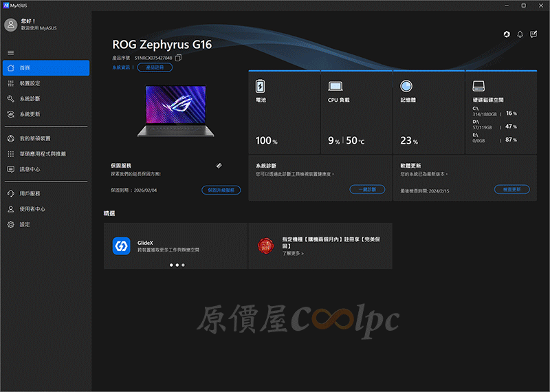Open 使用者中心 user center

click(46, 209)
